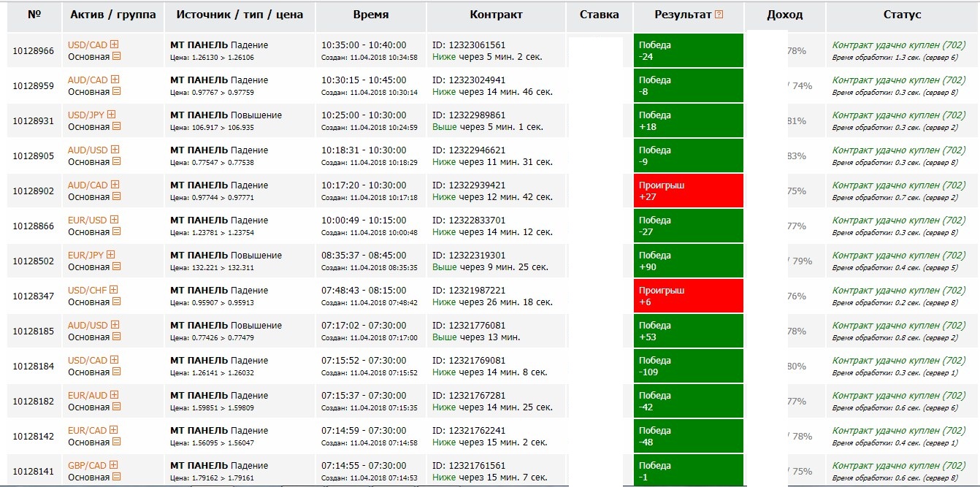Click Основная list icon in row 10128966
Image resolution: width=980 pixels, height=487 pixels.
coord(116,56)
